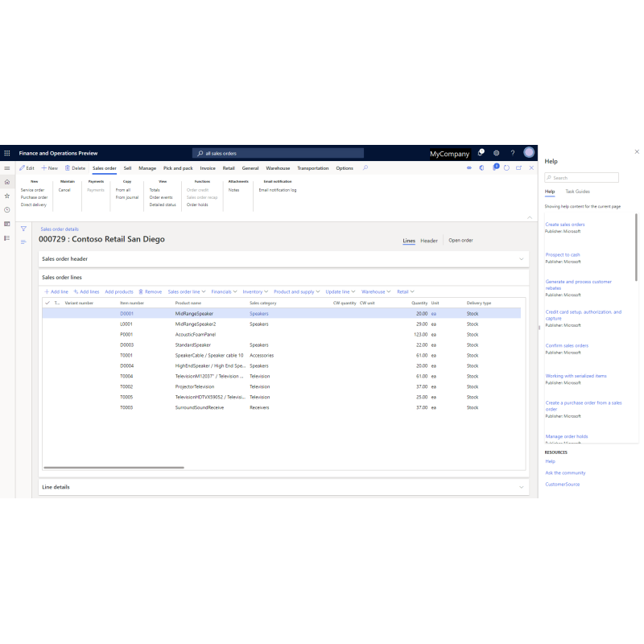The image size is (644, 644).
Task: Show the filter pane funnel icon
Action: click(x=23, y=229)
